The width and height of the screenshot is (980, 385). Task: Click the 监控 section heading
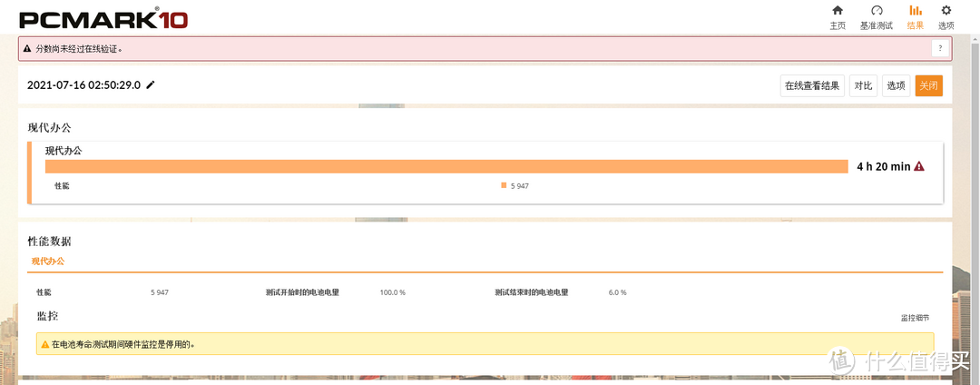(x=47, y=316)
